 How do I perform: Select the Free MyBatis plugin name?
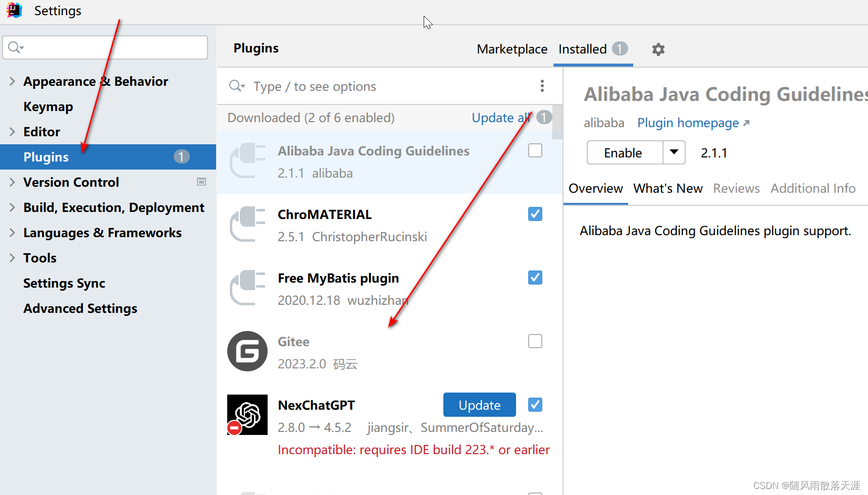coord(338,278)
